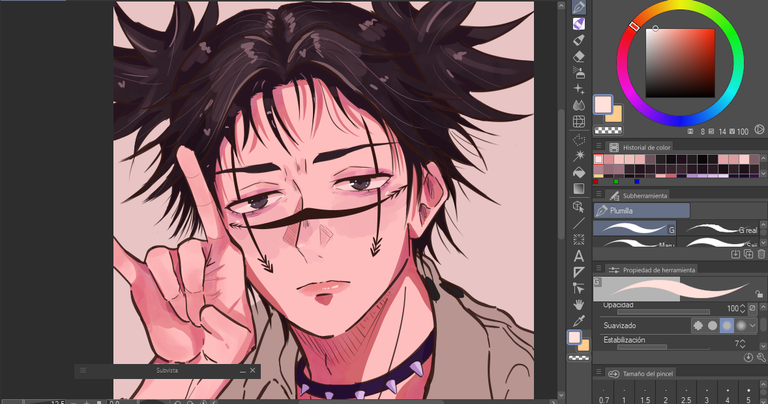Minimize the Subvista panel
This screenshot has height=404, width=768.
[242, 371]
